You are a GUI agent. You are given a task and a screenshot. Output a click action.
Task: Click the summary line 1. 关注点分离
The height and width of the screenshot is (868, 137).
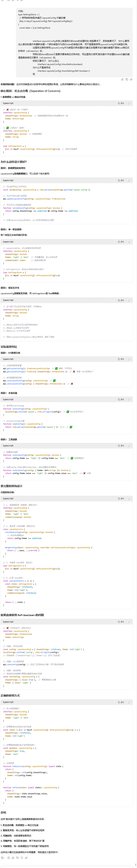[x=19, y=825]
